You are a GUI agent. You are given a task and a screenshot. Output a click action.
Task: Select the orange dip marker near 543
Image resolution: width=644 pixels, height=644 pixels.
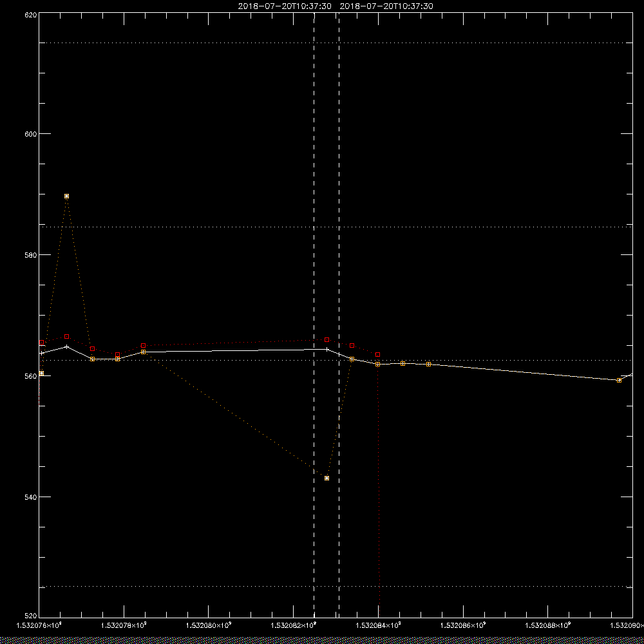pos(327,478)
